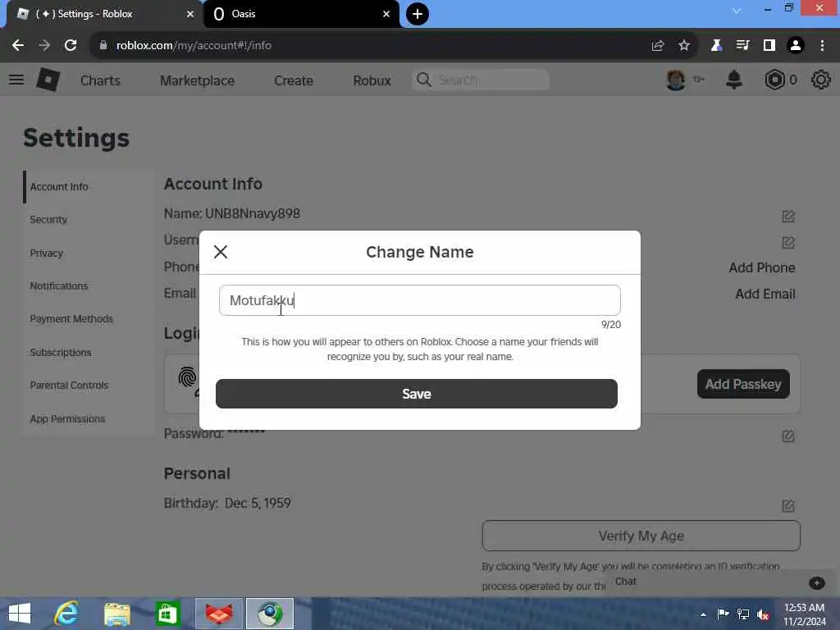Bookmark this page with star
The height and width of the screenshot is (630, 840).
coord(683,46)
